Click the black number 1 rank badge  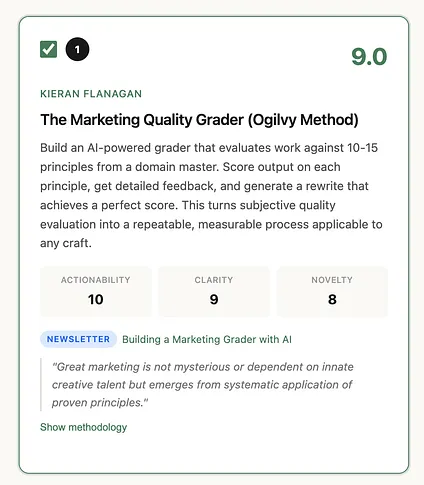77,49
